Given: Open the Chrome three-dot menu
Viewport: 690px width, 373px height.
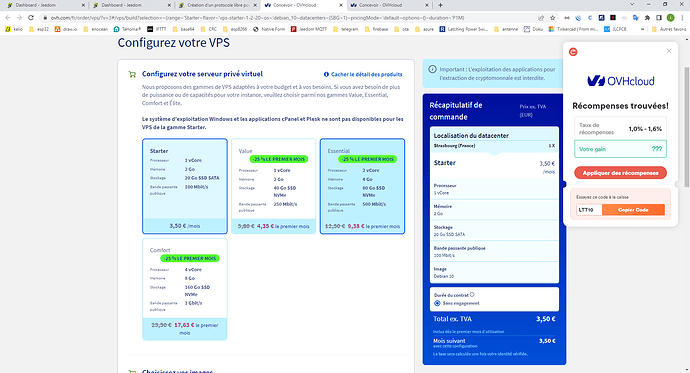Looking at the screenshot, I should coord(683,18).
